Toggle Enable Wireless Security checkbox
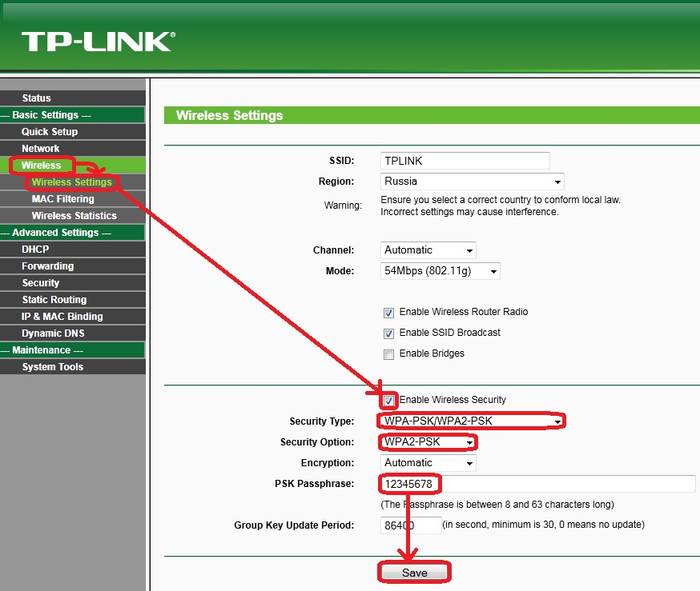This screenshot has height=591, width=700. click(389, 400)
